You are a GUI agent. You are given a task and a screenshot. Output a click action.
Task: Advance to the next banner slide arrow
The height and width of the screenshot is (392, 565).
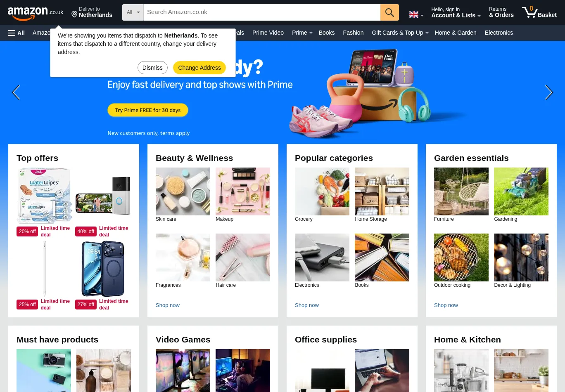[548, 92]
